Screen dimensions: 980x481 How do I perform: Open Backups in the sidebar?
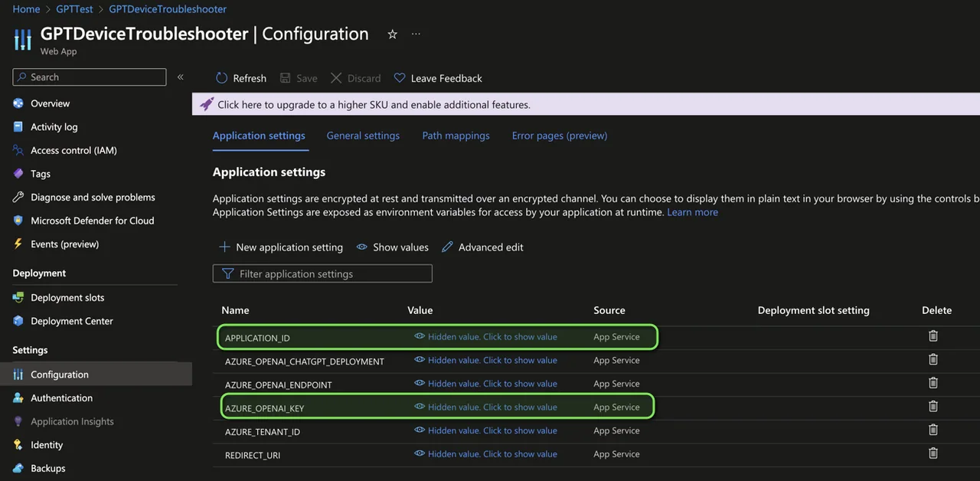[47, 469]
